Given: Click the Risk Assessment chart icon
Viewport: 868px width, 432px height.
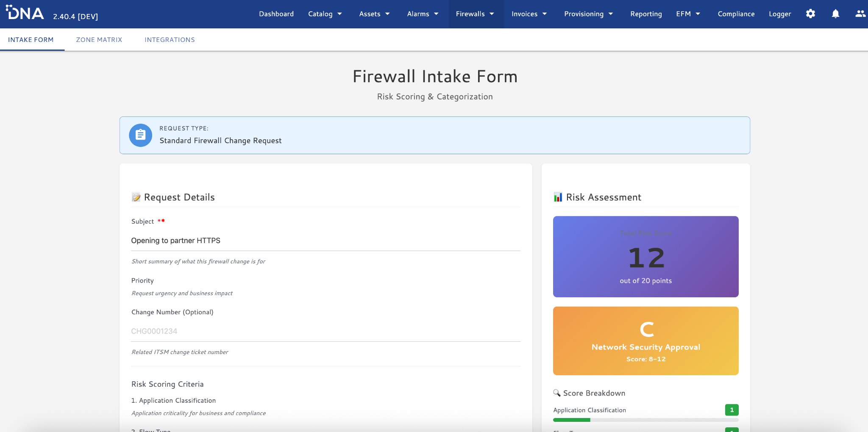Looking at the screenshot, I should pyautogui.click(x=558, y=197).
